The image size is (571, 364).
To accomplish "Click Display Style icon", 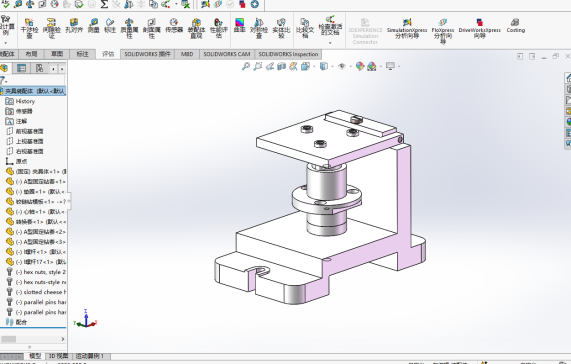I will pyautogui.click(x=323, y=66).
